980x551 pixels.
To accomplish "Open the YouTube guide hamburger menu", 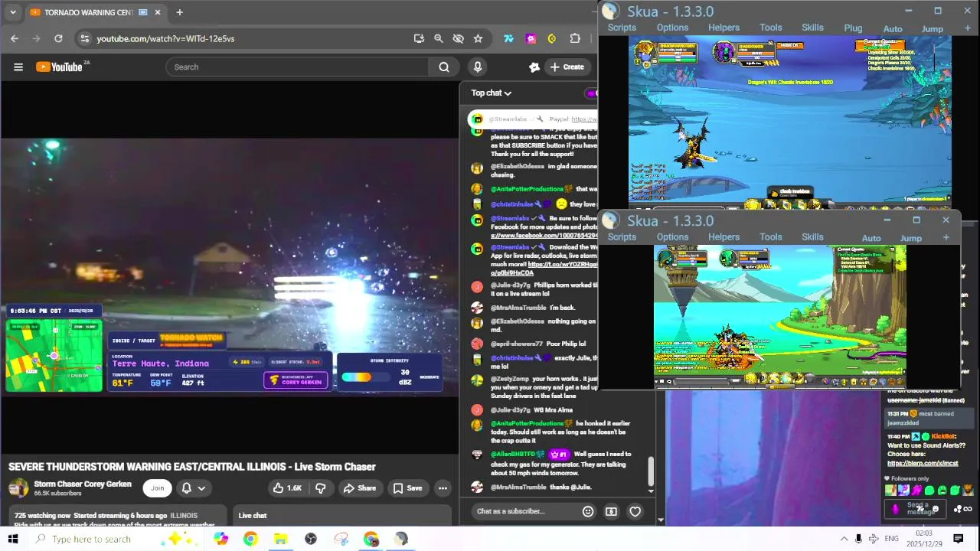I will click(x=18, y=67).
